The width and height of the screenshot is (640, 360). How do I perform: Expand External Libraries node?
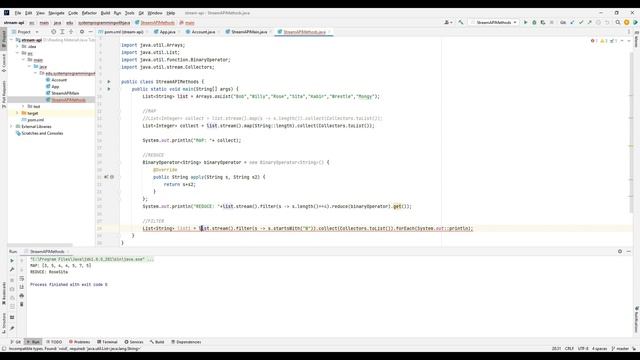click(x=12, y=127)
